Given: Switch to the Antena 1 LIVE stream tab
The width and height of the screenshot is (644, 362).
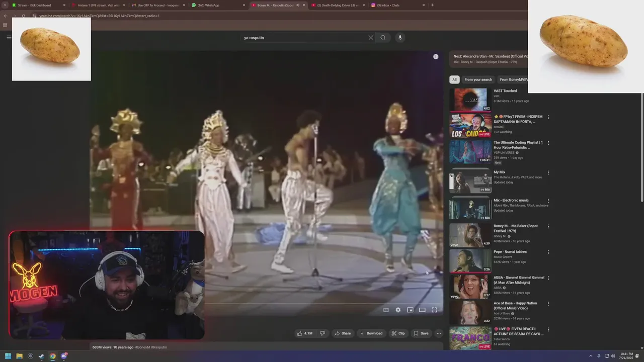Looking at the screenshot, I should point(98,5).
